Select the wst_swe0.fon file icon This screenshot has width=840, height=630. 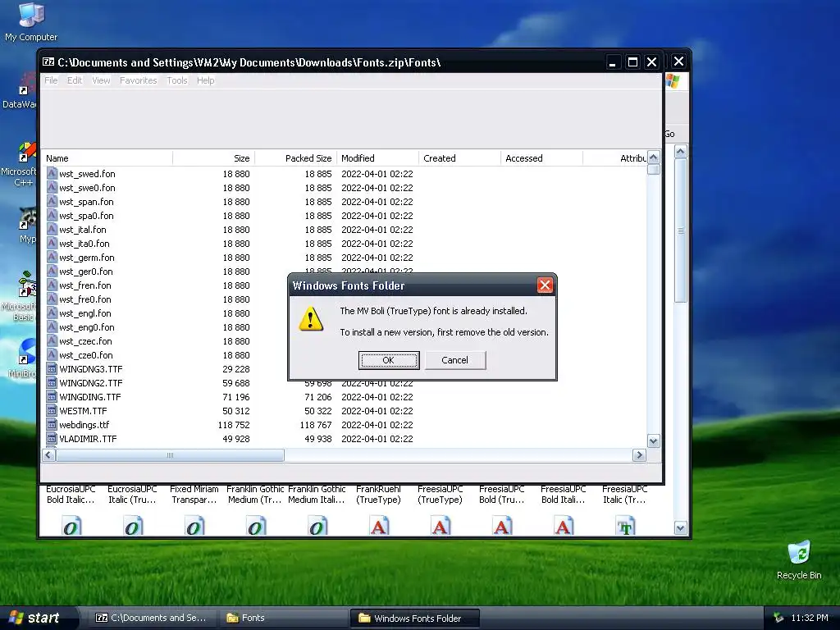[52, 187]
